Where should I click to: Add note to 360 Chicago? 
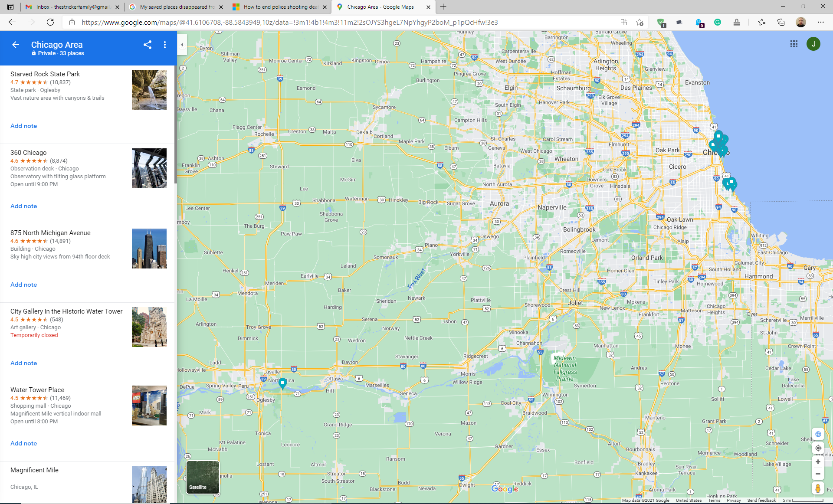click(23, 206)
